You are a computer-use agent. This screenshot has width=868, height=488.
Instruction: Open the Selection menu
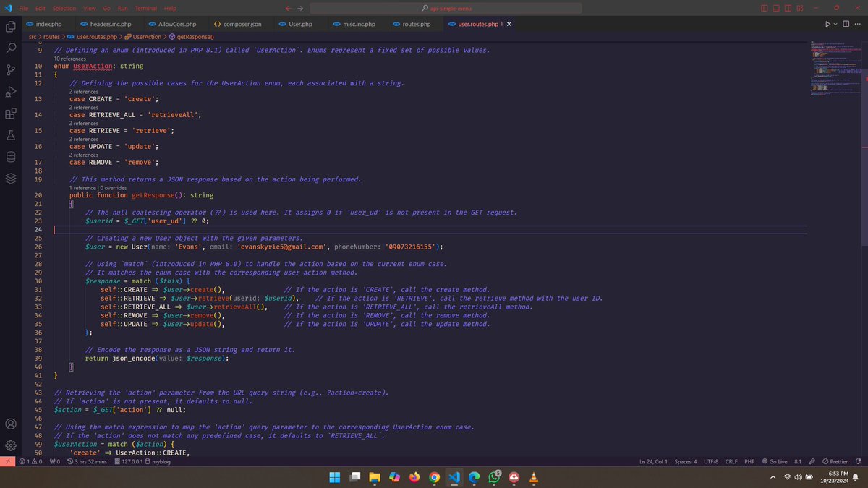point(64,7)
